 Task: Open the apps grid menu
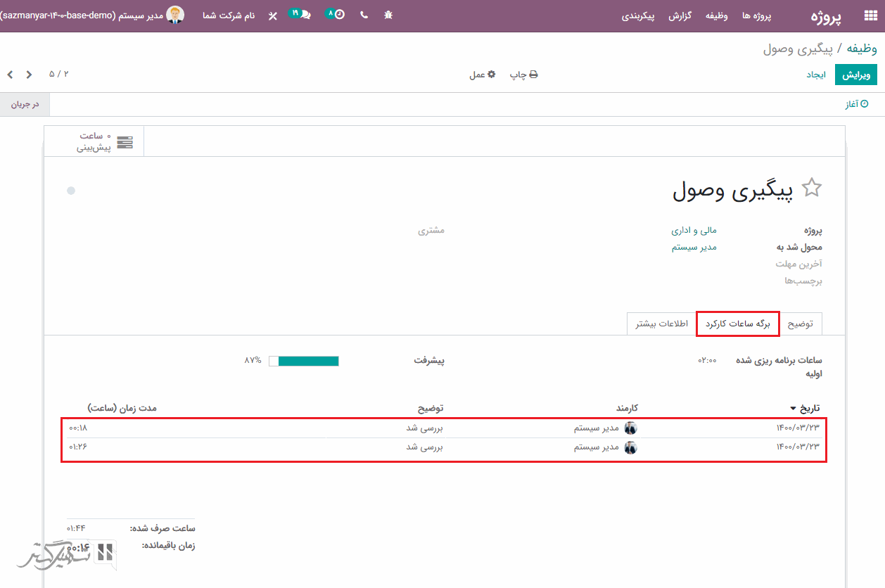(870, 16)
